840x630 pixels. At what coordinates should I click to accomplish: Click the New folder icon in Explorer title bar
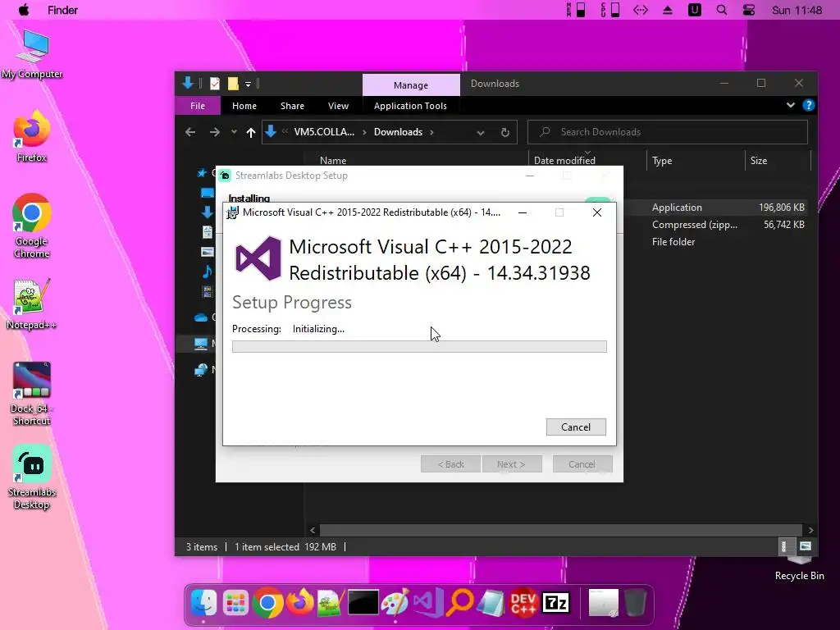233,84
